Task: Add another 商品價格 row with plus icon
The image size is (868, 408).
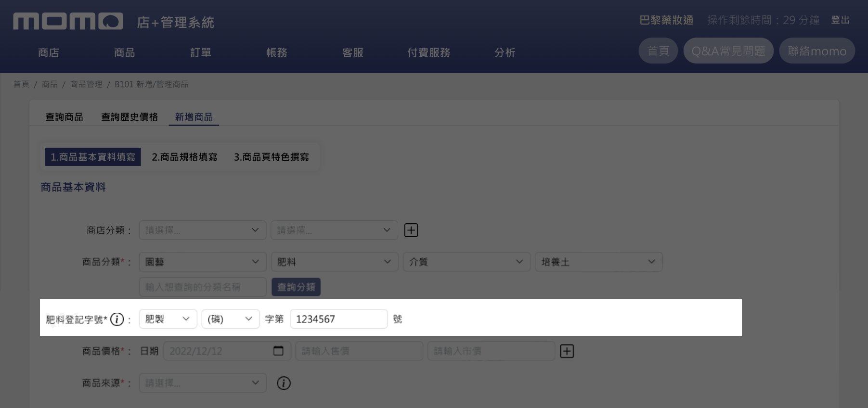Action: [567, 351]
